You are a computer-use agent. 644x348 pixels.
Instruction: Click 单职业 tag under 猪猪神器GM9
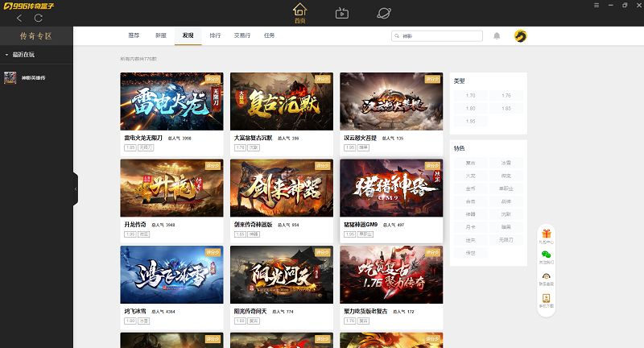point(365,234)
